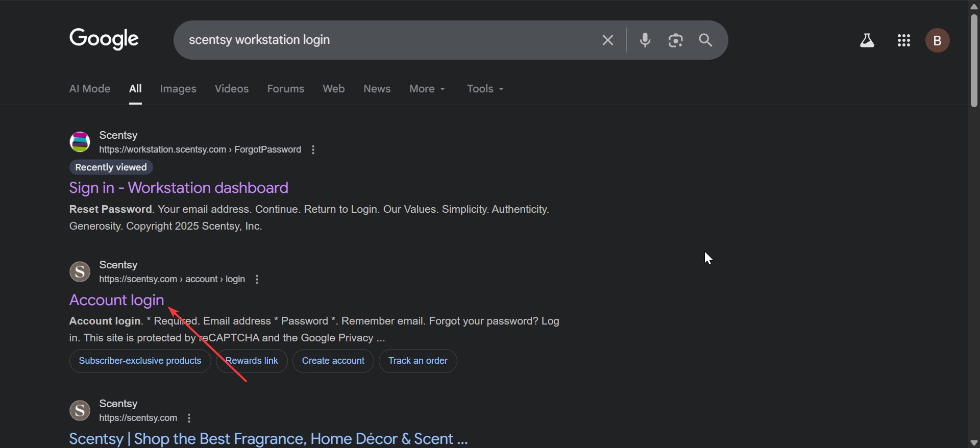Select the News tab
Image resolution: width=980 pixels, height=448 pixels.
[377, 89]
